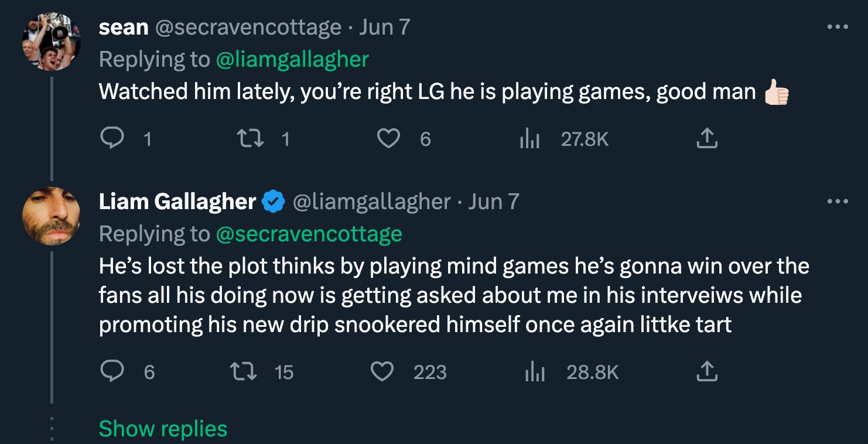Reply to Liam Gallagher's tweet
The height and width of the screenshot is (444, 868).
(x=111, y=371)
